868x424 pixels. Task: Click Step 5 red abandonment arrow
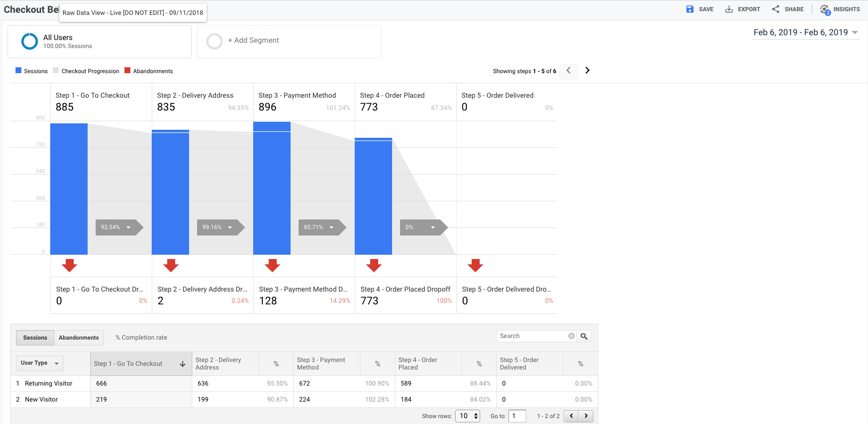pyautogui.click(x=475, y=265)
